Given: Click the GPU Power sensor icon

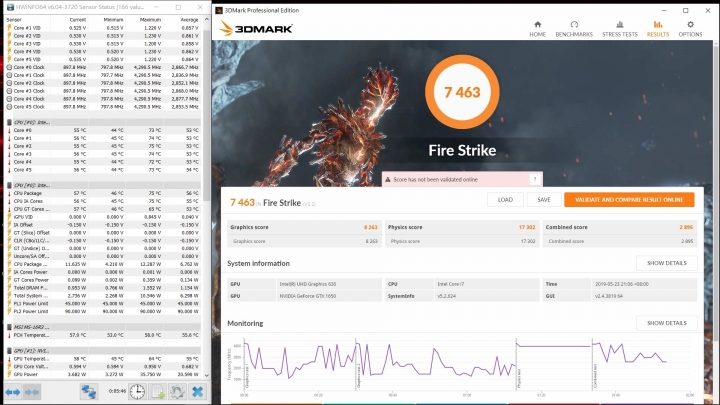Looking at the screenshot, I should (x=9, y=374).
